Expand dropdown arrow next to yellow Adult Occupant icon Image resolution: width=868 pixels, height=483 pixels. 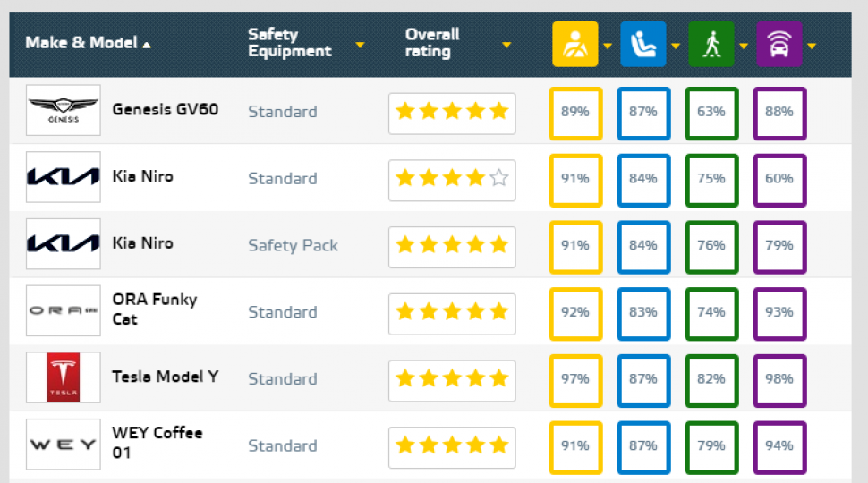tap(607, 46)
